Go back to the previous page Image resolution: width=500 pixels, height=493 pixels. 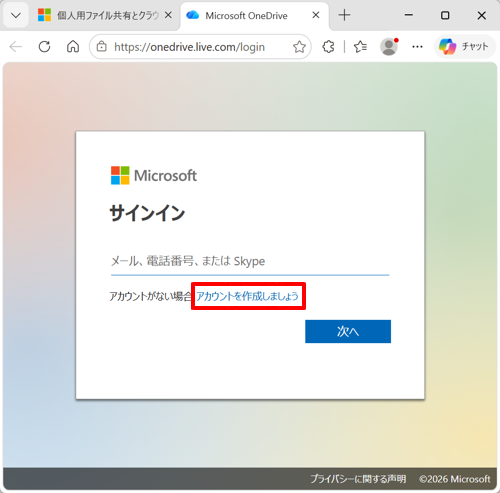point(16,47)
